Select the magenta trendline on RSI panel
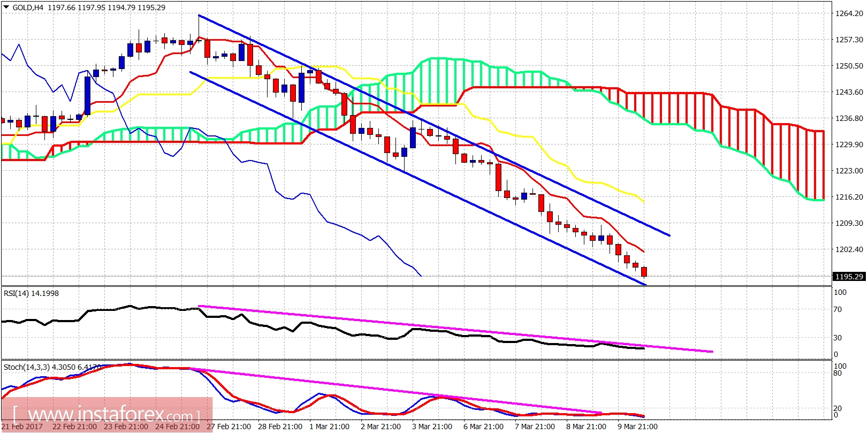Screen dimensions: 868x434 click(455, 329)
